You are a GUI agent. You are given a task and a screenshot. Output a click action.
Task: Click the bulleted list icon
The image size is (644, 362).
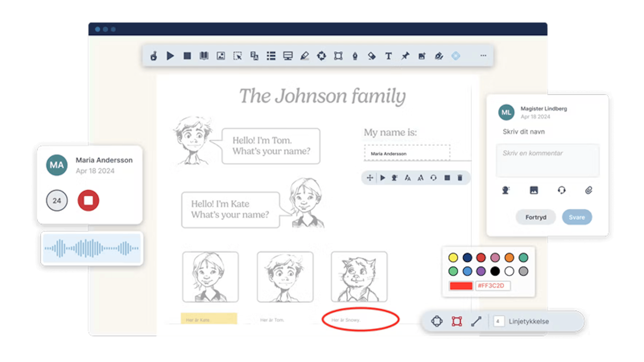(271, 56)
